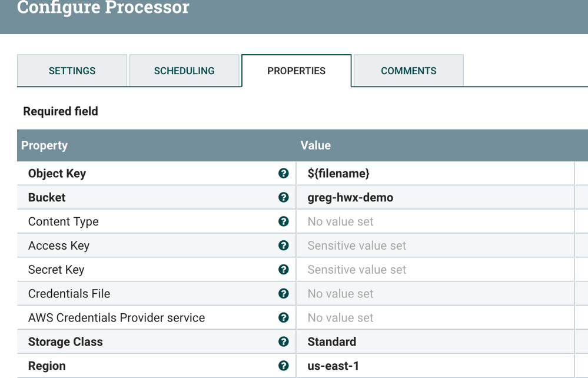Click help icon for AWS Credentials Provider service
This screenshot has height=378, width=588.
click(x=284, y=318)
